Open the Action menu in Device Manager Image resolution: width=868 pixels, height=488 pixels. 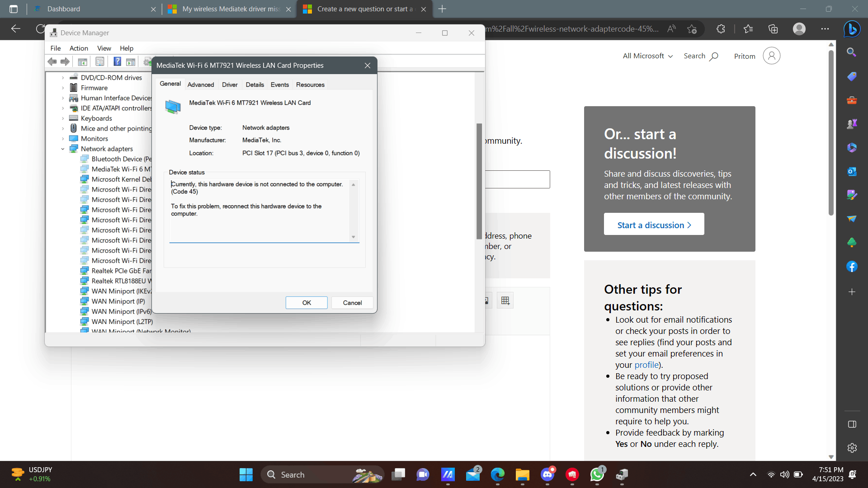coord(79,48)
